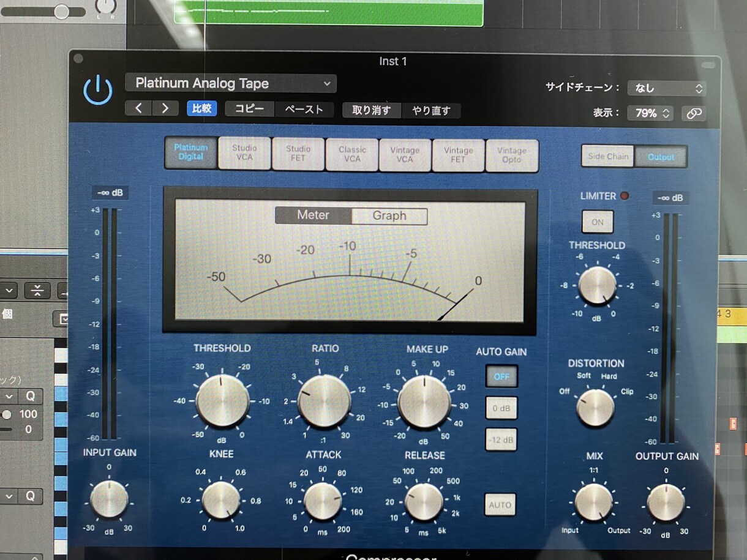The width and height of the screenshot is (747, 560).
Task: Toggle the Auto Gain OFF button
Action: coord(501,376)
